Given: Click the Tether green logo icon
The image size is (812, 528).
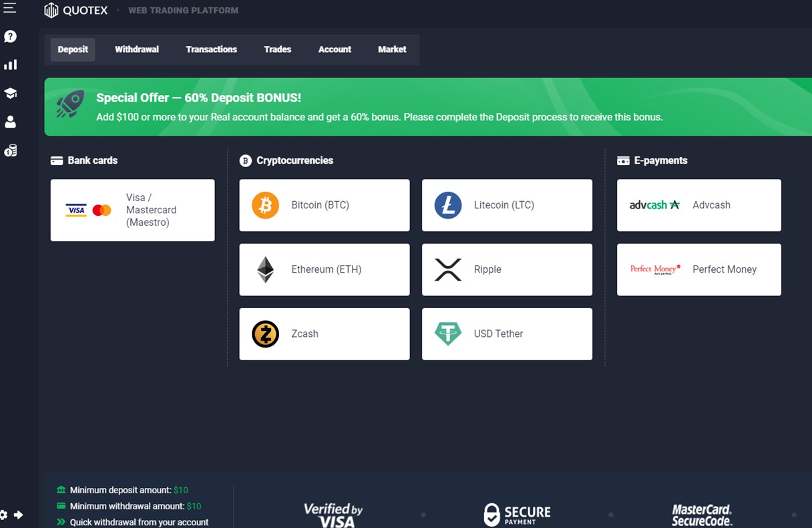Looking at the screenshot, I should (448, 334).
